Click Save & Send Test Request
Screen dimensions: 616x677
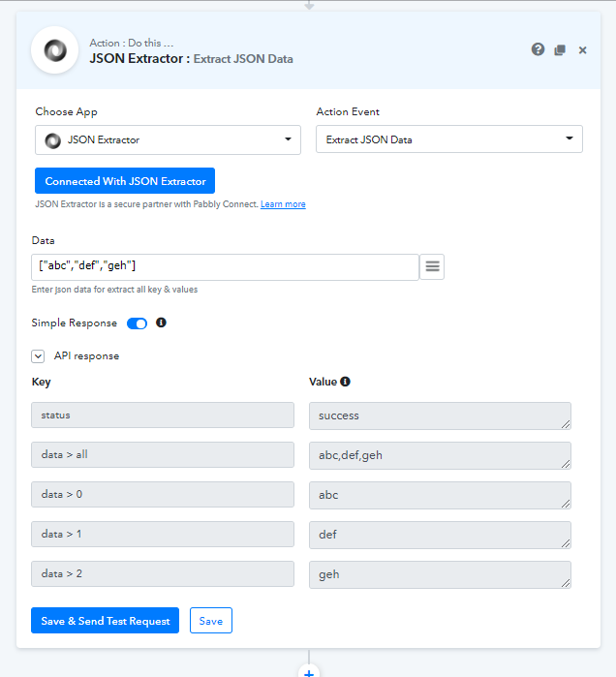(x=105, y=621)
